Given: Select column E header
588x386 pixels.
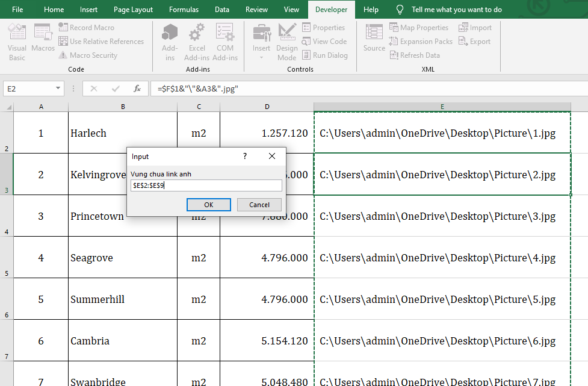Looking at the screenshot, I should [442, 107].
